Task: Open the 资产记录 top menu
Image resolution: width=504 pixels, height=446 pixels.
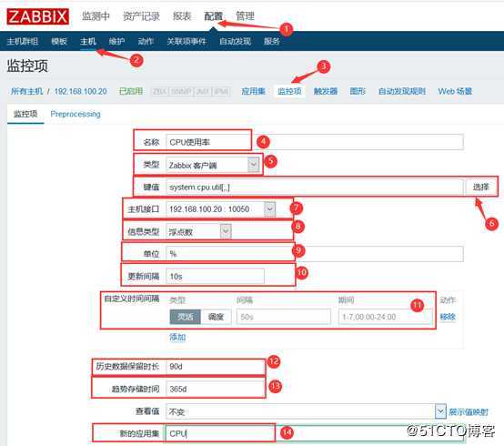Action: pyautogui.click(x=141, y=16)
